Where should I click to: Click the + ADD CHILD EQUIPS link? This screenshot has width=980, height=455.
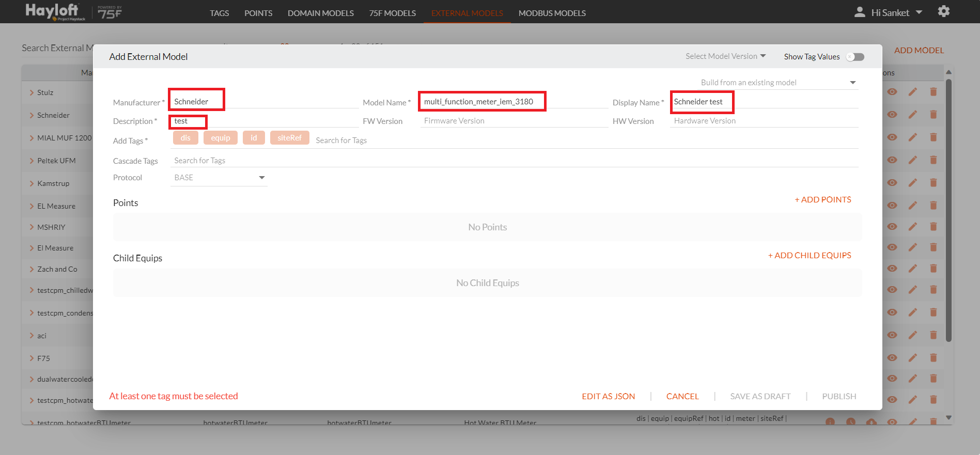tap(810, 255)
